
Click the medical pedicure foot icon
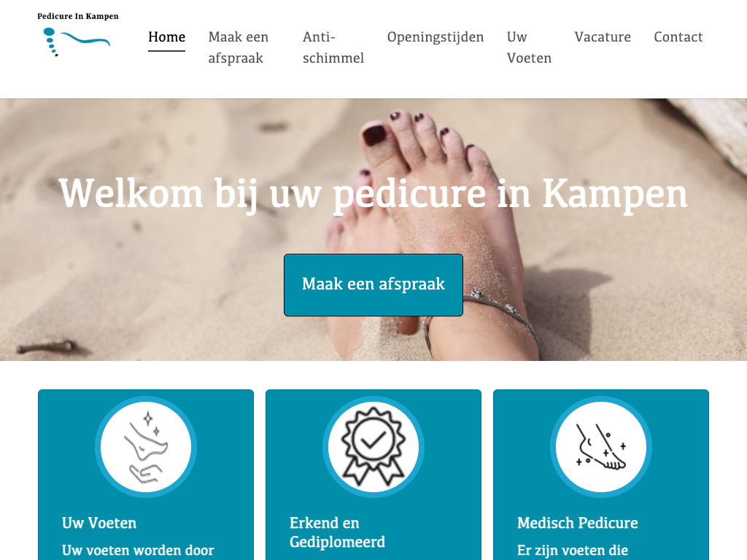601,447
